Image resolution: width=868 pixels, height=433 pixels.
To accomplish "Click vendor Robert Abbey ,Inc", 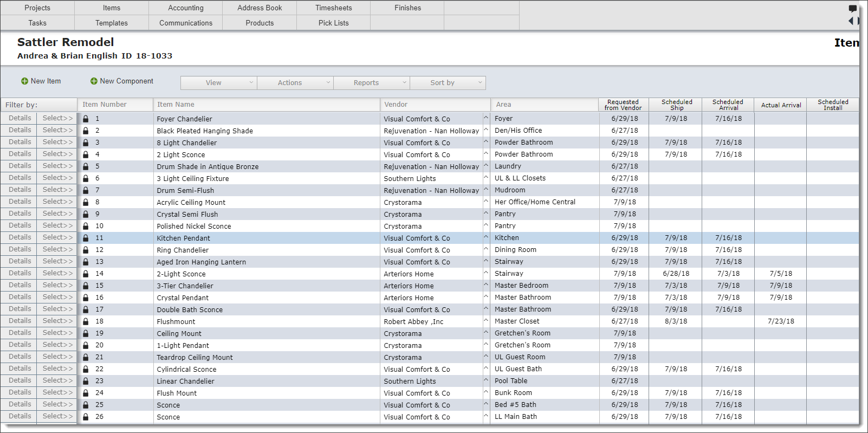I will (x=413, y=321).
